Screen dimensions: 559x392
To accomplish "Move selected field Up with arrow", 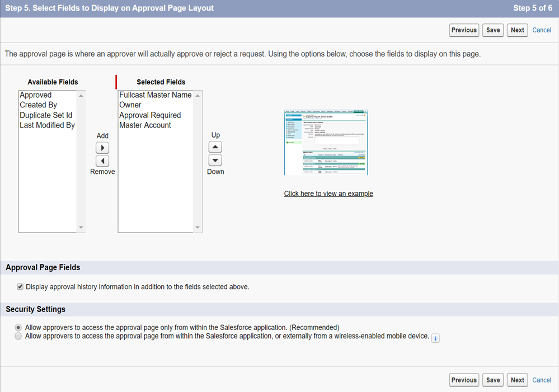I will [215, 147].
